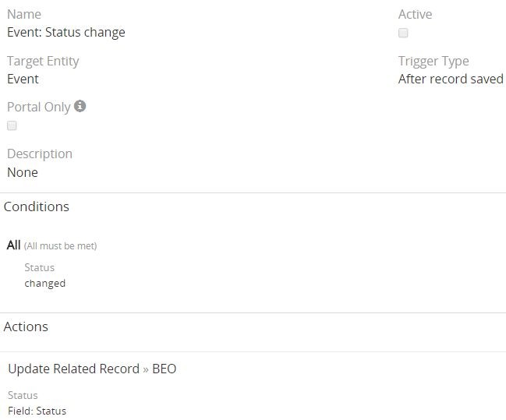Click the 'Active' field label

415,14
